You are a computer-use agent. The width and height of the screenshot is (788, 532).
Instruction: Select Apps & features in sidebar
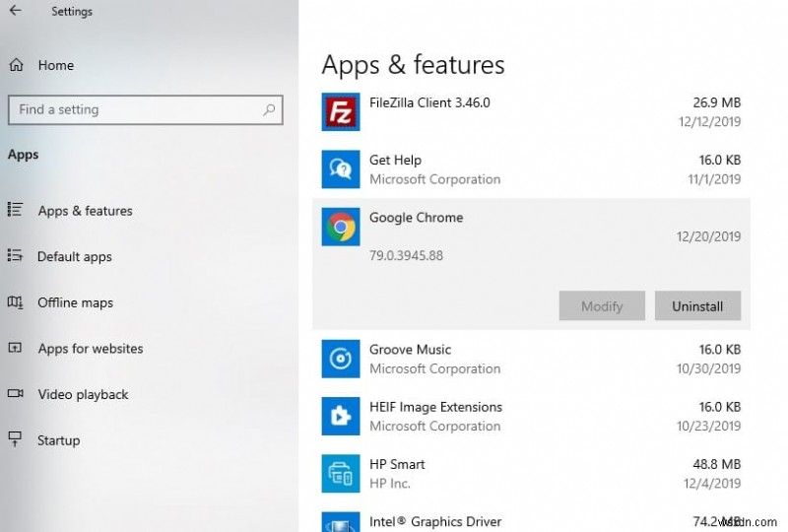[85, 211]
